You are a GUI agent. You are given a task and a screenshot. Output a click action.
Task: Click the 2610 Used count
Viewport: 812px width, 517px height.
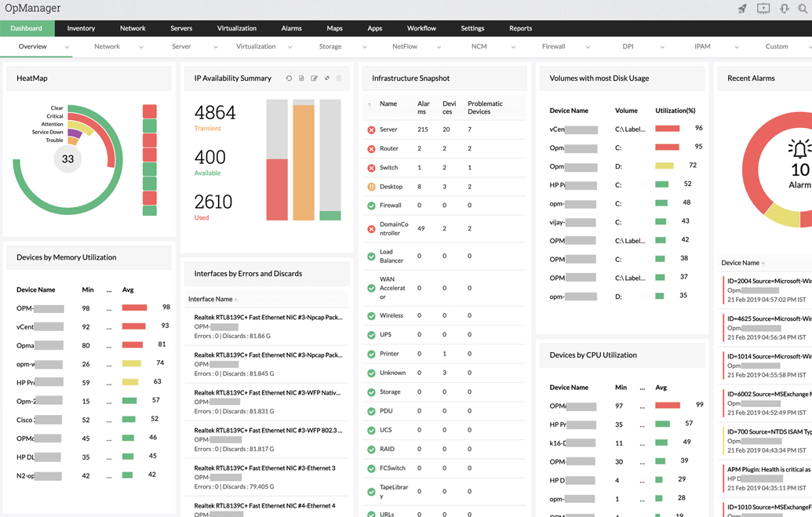pyautogui.click(x=213, y=202)
